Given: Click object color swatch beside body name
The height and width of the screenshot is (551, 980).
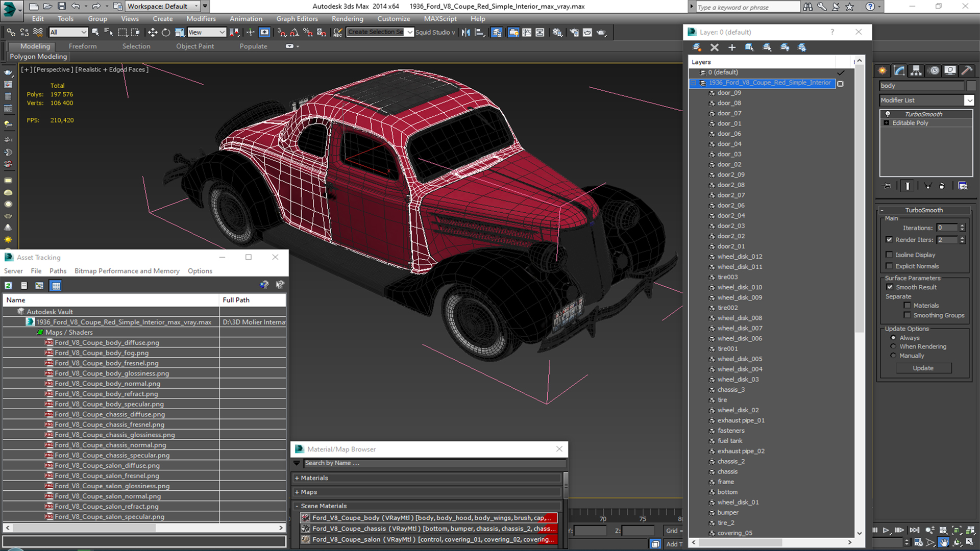Looking at the screenshot, I should pos(971,86).
